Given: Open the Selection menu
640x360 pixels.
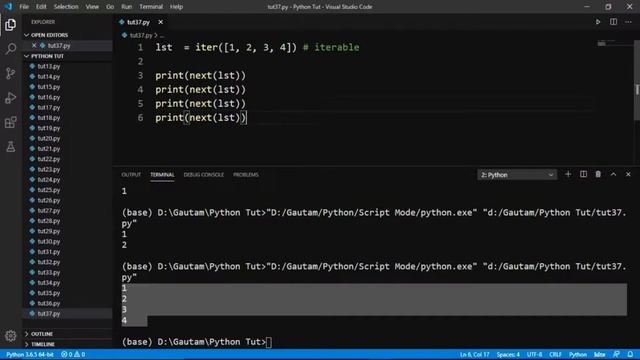Looking at the screenshot, I should point(66,7).
